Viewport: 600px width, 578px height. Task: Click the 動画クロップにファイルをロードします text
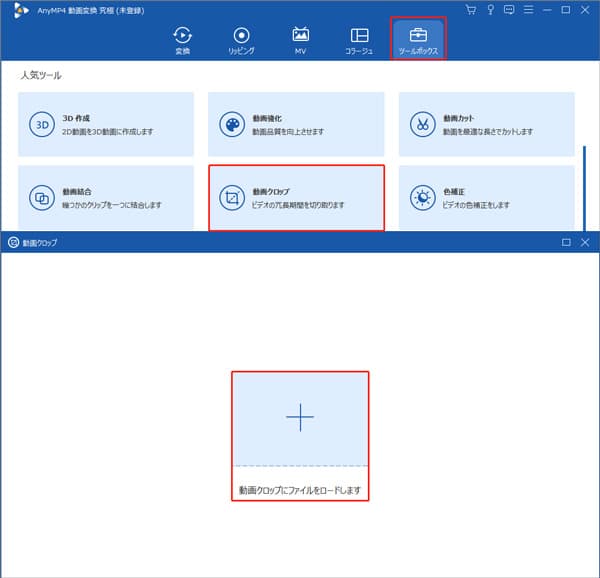[300, 491]
